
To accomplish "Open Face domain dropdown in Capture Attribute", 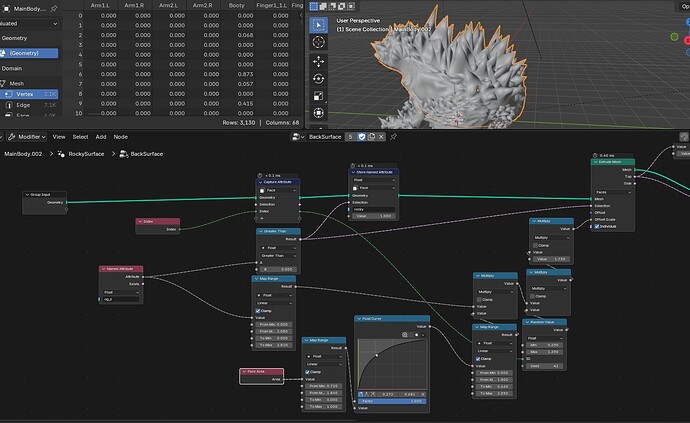I will 278,191.
